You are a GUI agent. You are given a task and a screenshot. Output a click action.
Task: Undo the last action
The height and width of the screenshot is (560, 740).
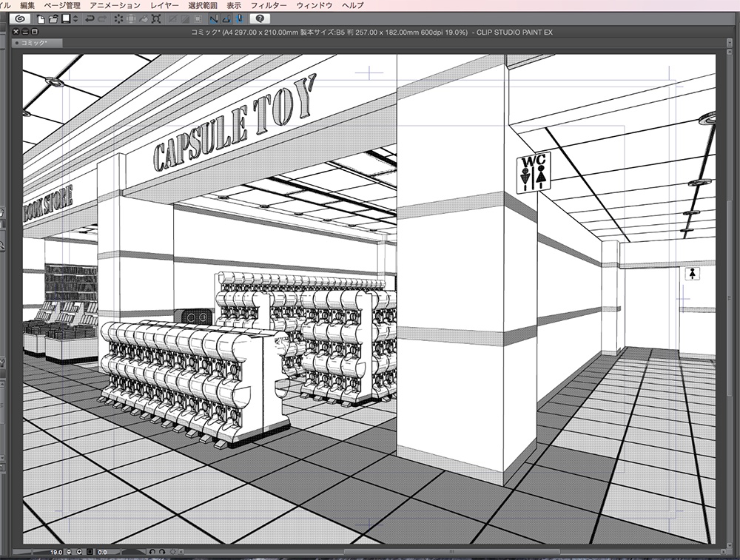[x=90, y=18]
